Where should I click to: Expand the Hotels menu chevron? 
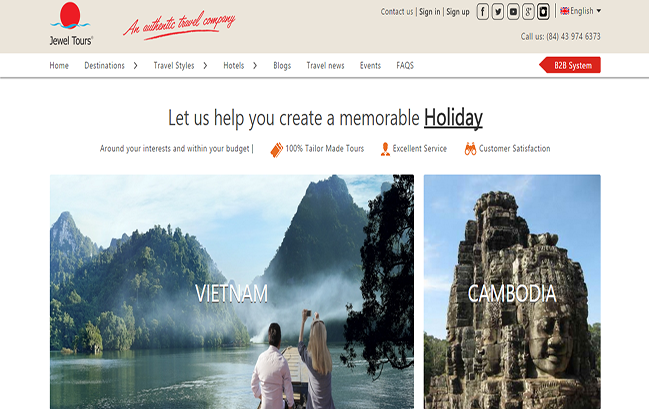pyautogui.click(x=255, y=65)
